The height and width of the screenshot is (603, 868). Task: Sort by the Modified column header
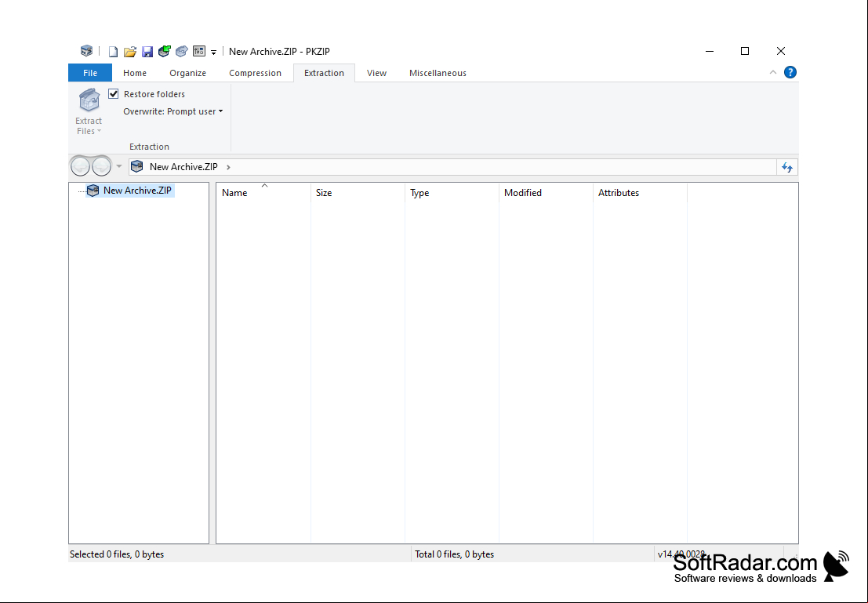click(546, 193)
